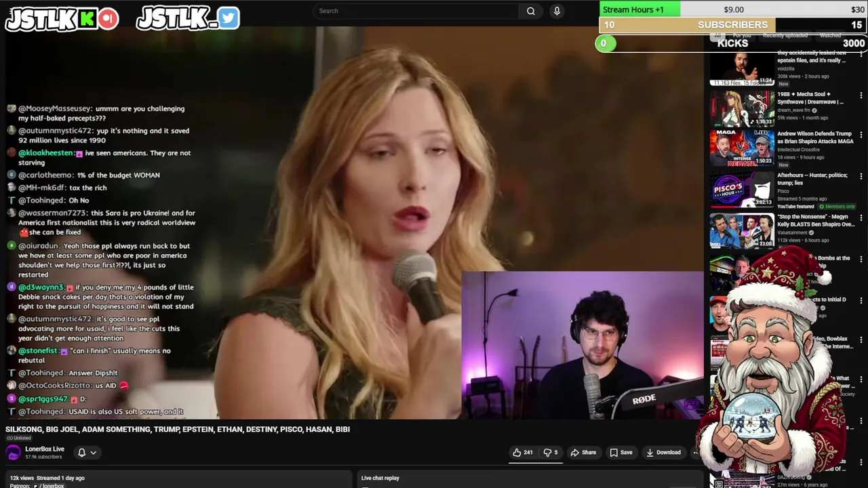Click chat message '@MH-mk6df: tax the rich'

point(62,188)
